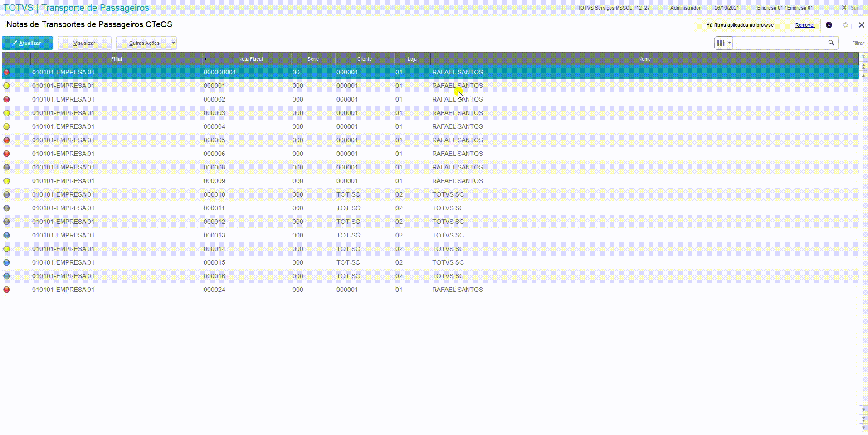Click into the browse search input field

tap(780, 43)
